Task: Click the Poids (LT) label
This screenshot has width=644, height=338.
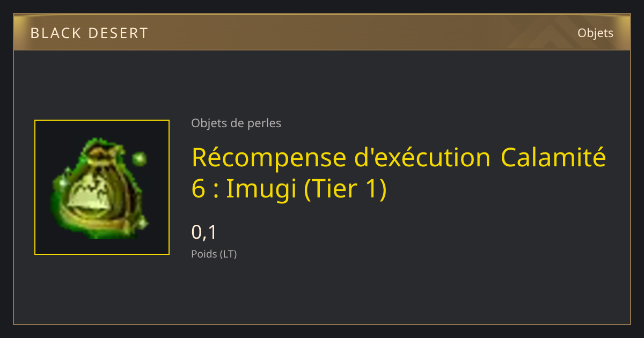Action: pos(214,254)
